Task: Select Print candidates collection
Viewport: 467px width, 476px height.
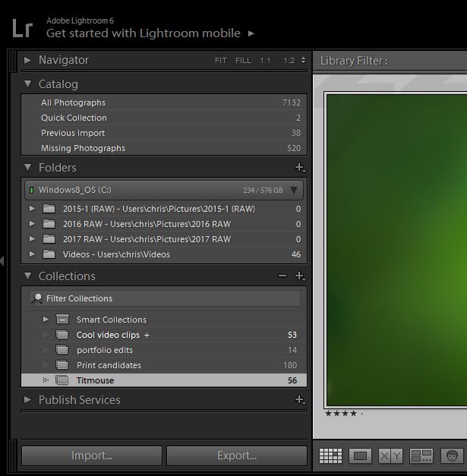Action: [109, 365]
